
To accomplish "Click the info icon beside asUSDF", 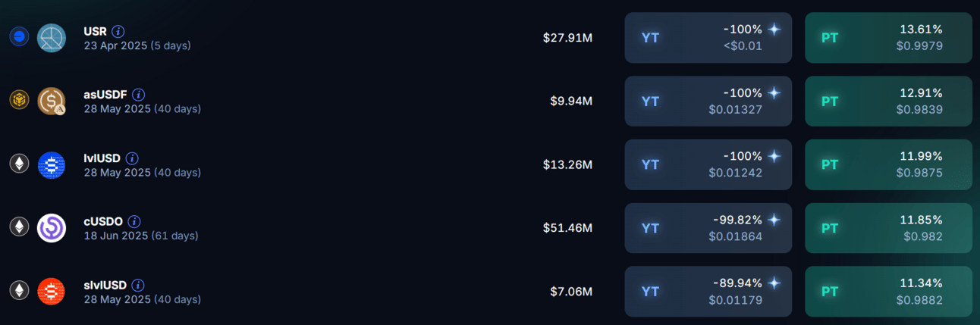I will click(139, 95).
